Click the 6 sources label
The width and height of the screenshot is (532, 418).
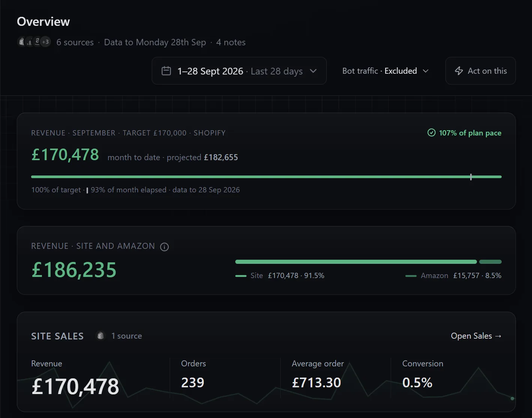click(75, 42)
